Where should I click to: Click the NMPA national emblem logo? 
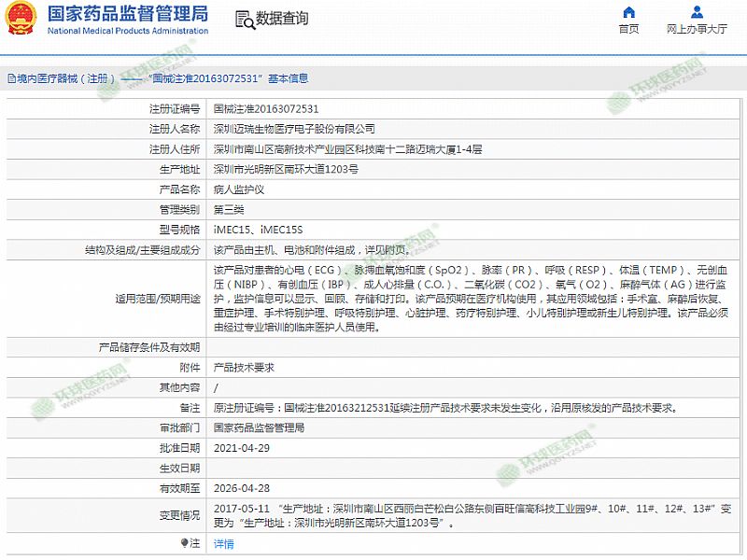21,21
